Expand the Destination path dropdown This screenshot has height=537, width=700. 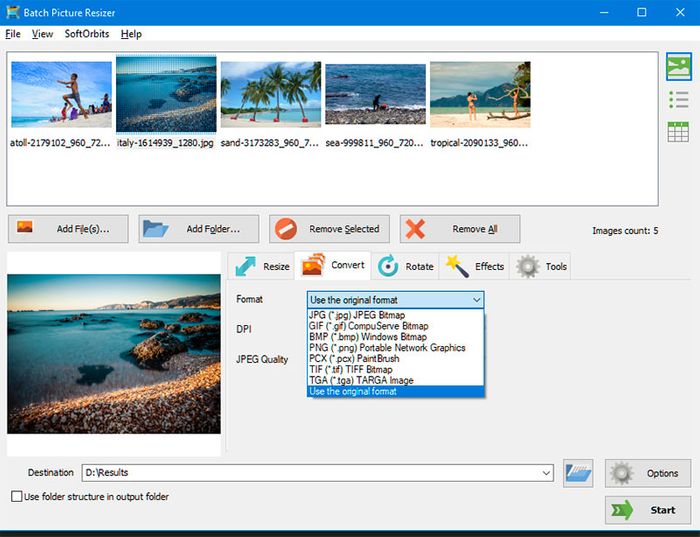pyautogui.click(x=545, y=473)
